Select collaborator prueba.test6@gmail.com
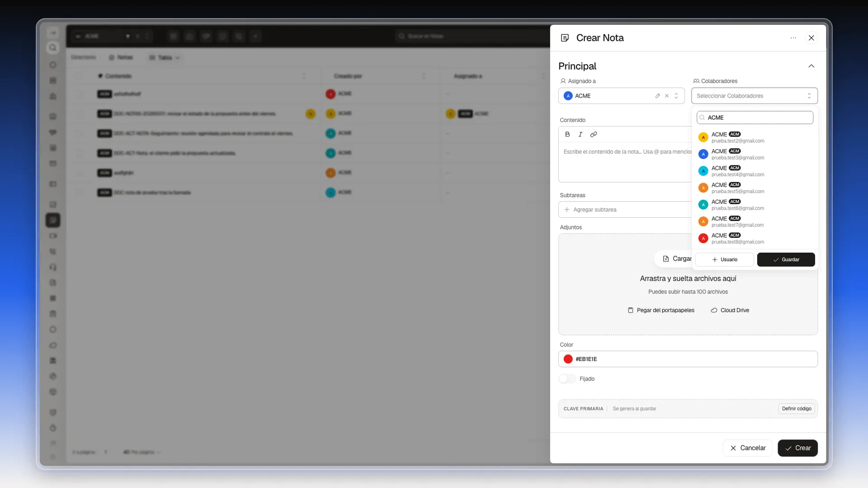 [755, 205]
